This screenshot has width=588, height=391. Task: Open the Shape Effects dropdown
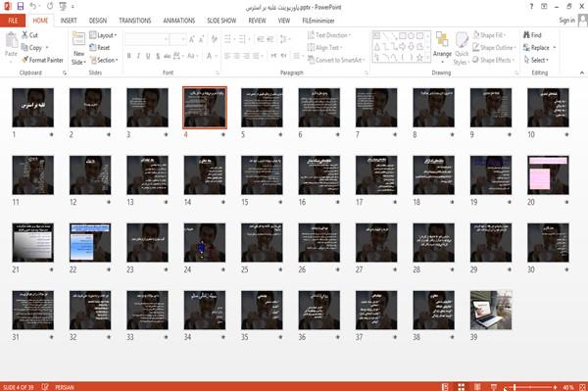pos(494,60)
